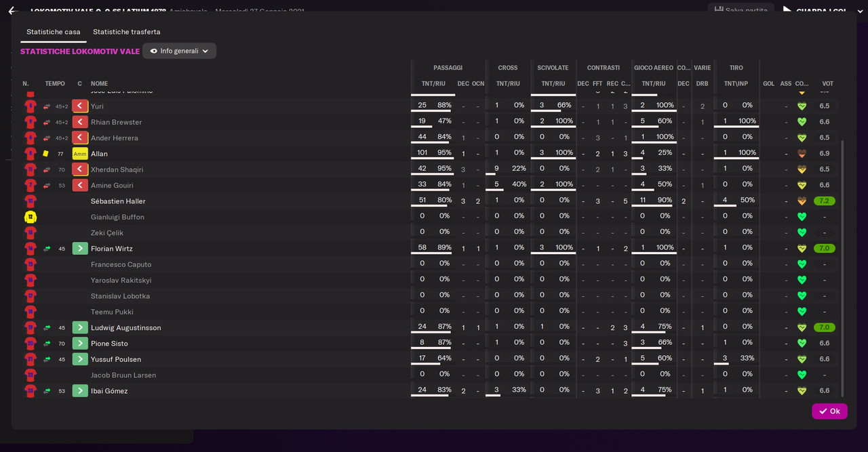
Task: Sort by TEMPO column header
Action: click(x=55, y=84)
